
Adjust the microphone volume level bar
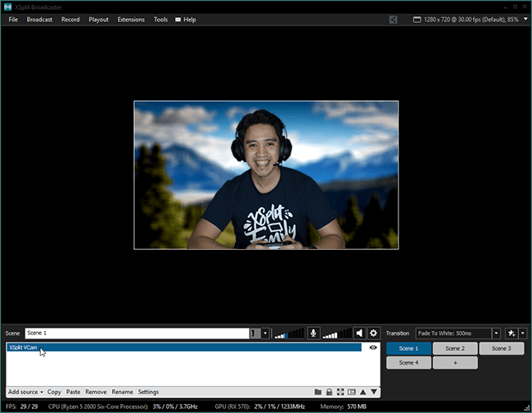tap(290, 334)
